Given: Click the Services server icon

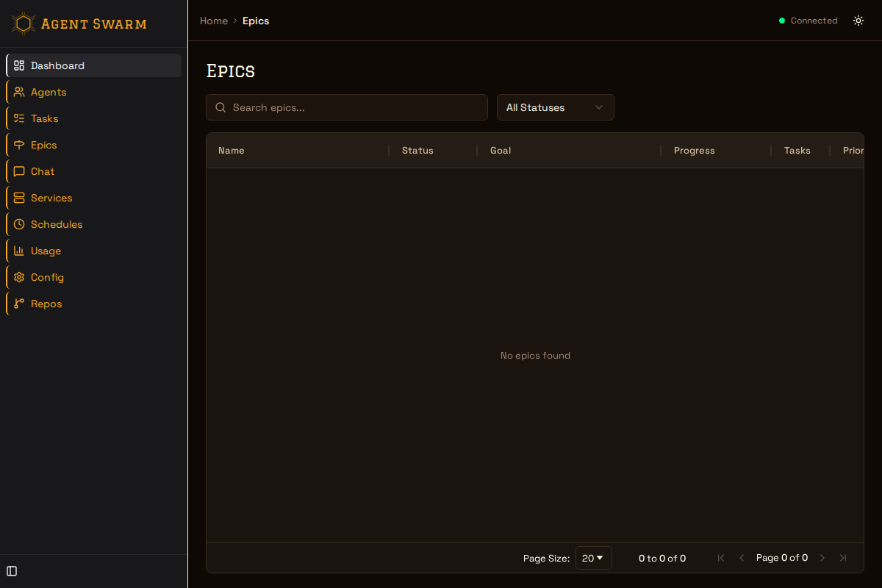Looking at the screenshot, I should coord(19,198).
